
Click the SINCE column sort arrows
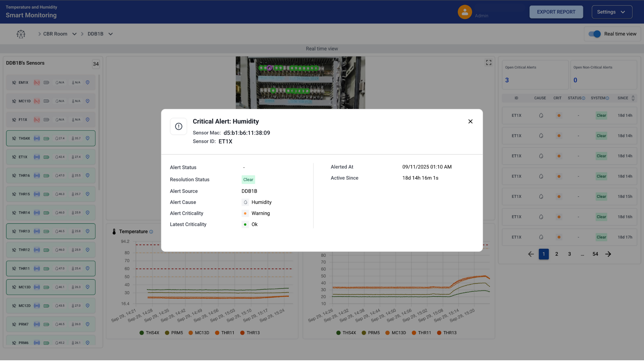(x=633, y=98)
